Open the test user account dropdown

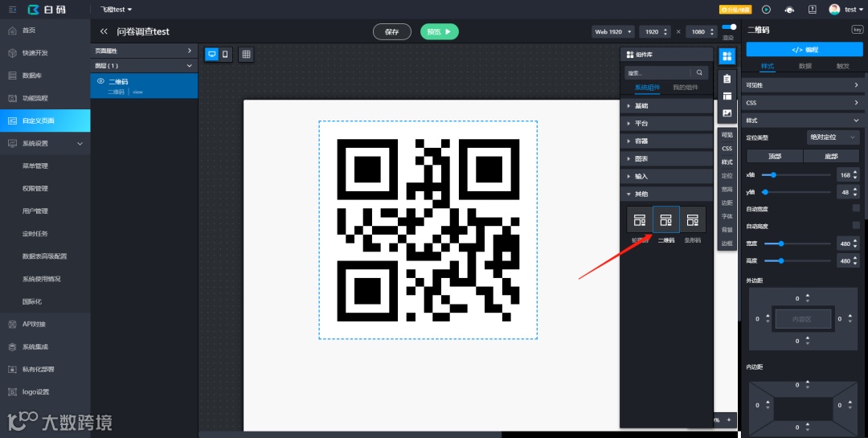[x=853, y=10]
